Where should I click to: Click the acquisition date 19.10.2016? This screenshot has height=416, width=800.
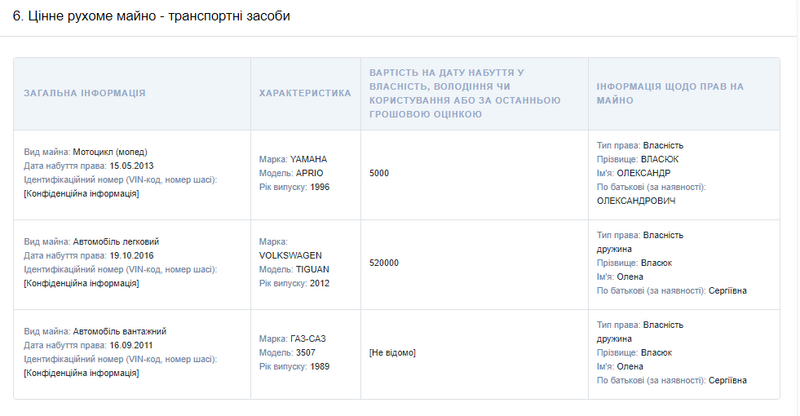(x=129, y=256)
